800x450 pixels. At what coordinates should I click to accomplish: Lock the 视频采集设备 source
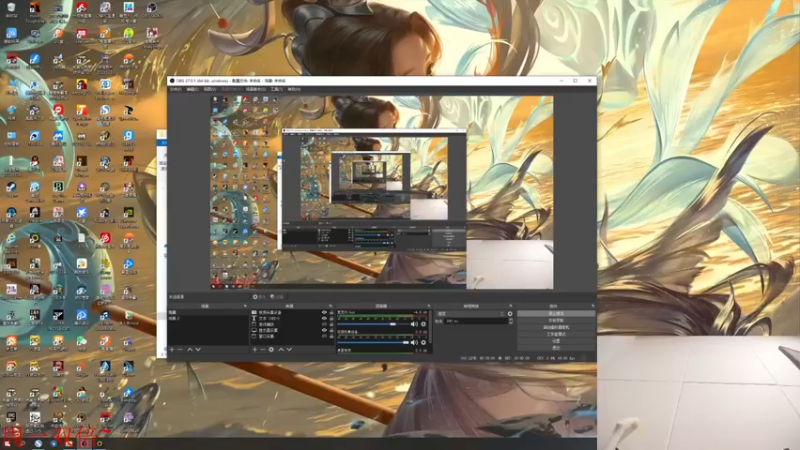click(x=332, y=312)
